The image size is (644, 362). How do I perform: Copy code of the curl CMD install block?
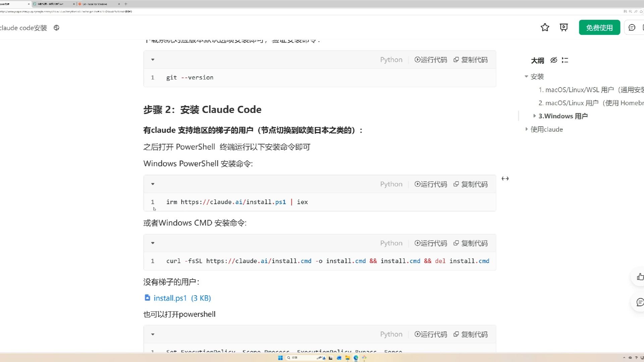click(x=471, y=243)
